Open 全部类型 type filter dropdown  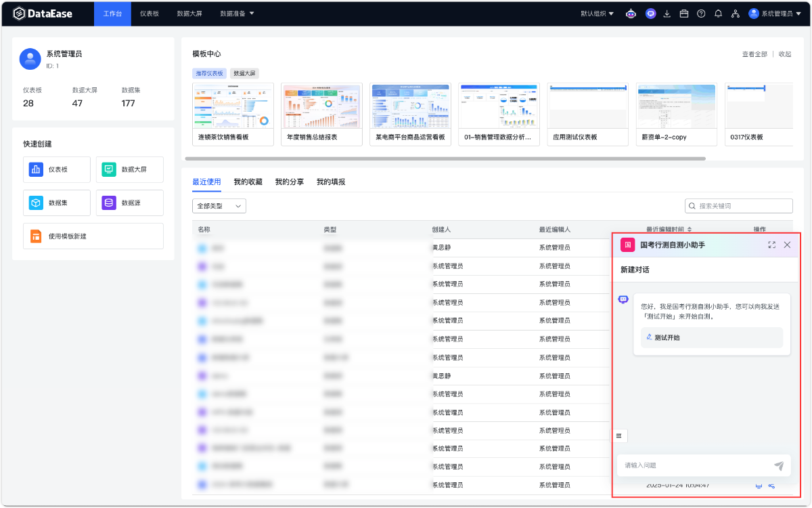(219, 206)
